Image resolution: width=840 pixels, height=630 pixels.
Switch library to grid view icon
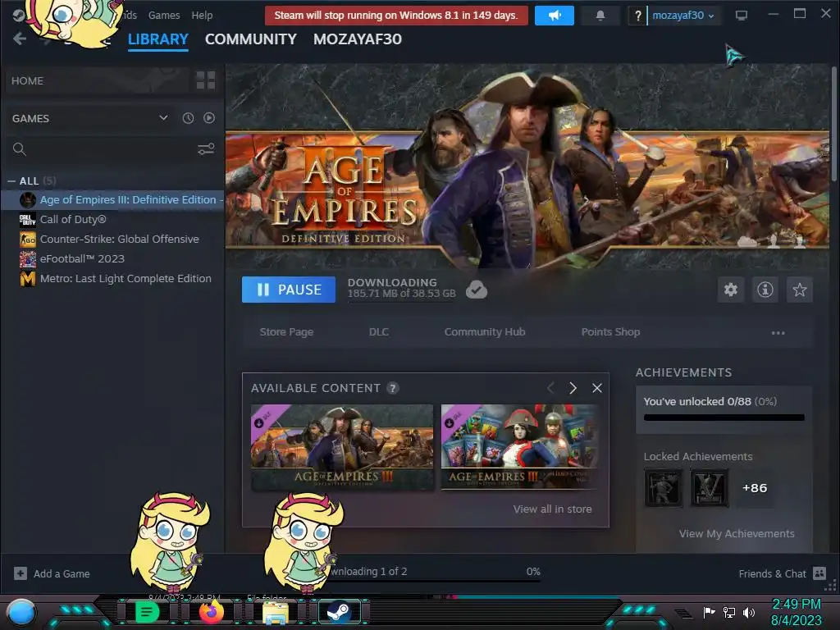point(206,80)
